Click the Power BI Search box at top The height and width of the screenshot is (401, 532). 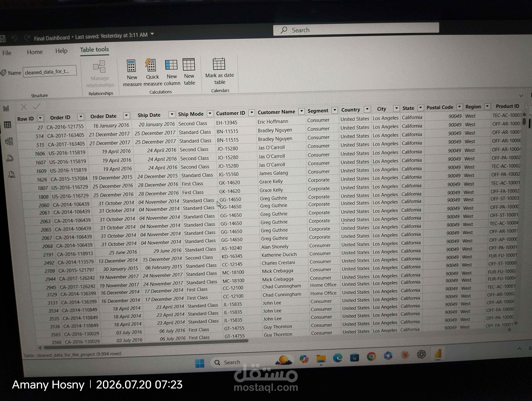coord(356,29)
